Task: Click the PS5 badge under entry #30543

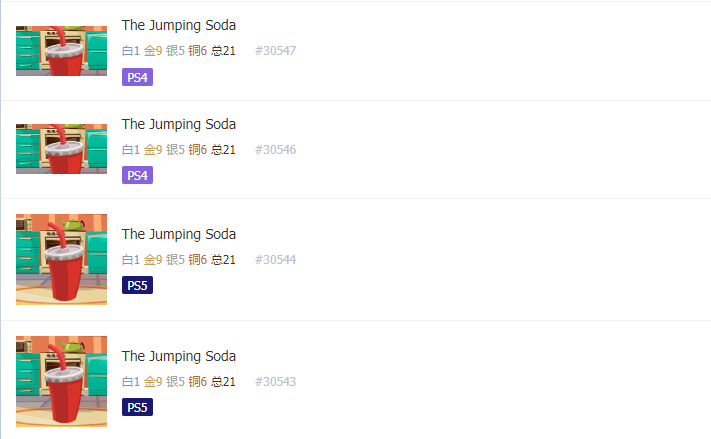Action: [x=137, y=407]
